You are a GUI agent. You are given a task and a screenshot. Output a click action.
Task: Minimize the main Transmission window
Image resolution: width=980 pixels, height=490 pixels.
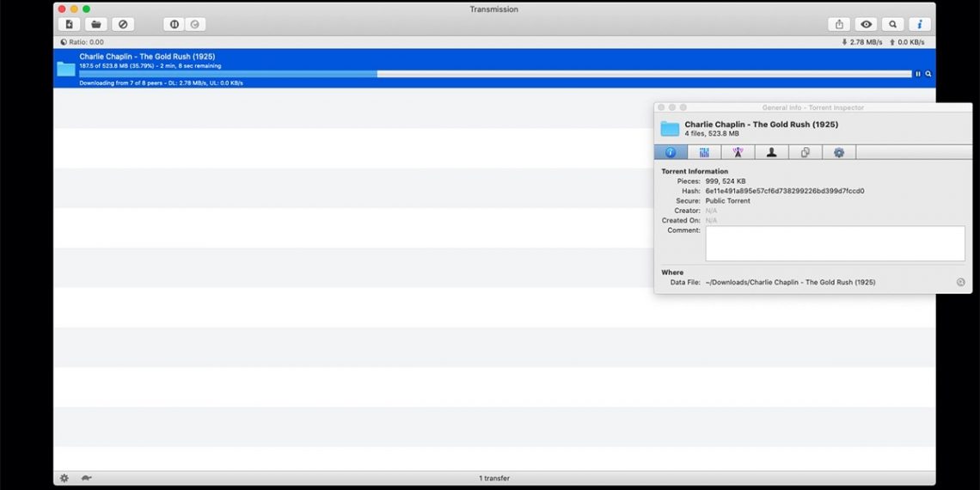(74, 9)
